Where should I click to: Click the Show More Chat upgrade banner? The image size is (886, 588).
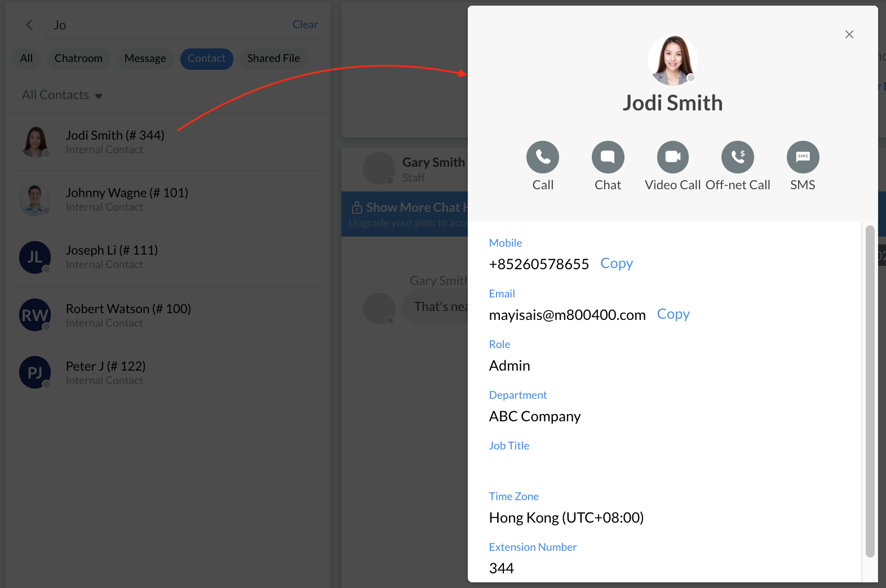[405, 214]
